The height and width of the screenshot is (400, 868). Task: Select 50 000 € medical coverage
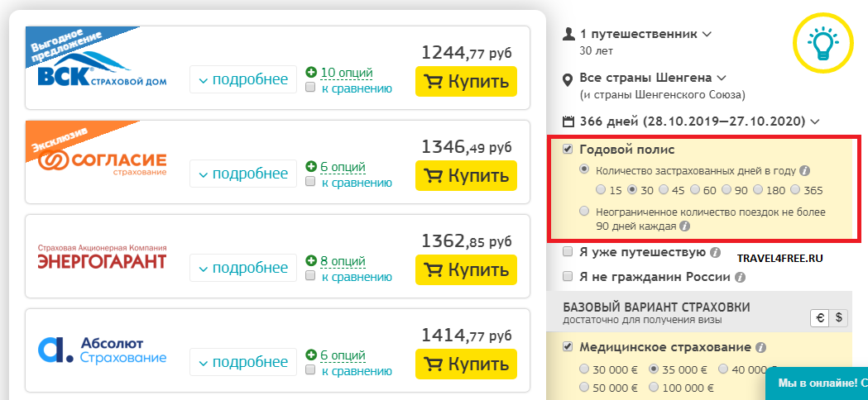click(x=584, y=387)
